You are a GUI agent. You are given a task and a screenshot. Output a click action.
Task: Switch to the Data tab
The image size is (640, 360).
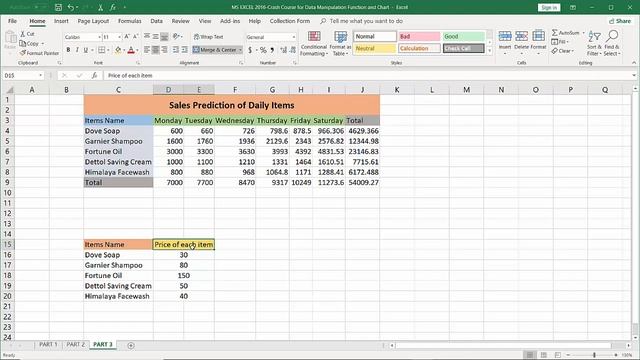point(156,21)
